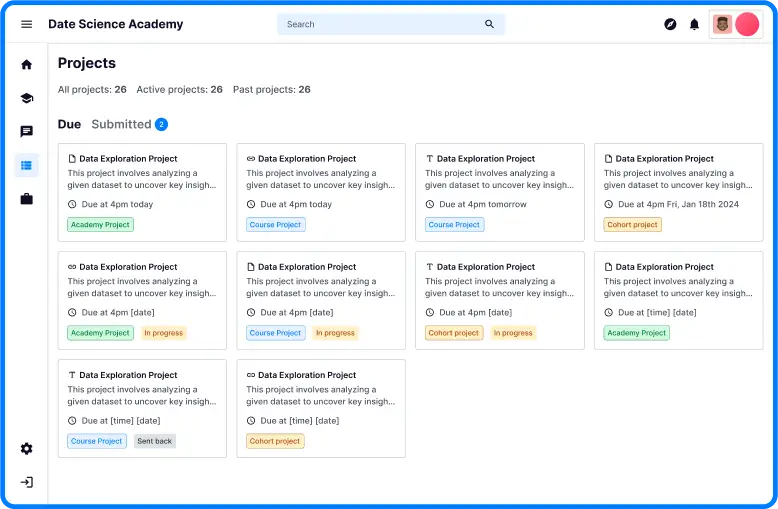Switch to the Submitted tab
778x509 pixels.
click(x=121, y=124)
